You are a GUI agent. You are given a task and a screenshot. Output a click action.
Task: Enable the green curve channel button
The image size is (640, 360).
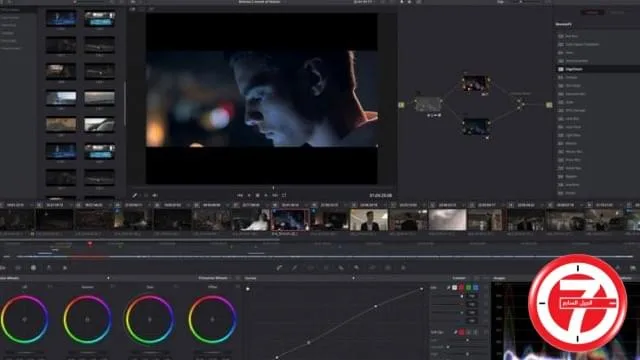click(469, 288)
